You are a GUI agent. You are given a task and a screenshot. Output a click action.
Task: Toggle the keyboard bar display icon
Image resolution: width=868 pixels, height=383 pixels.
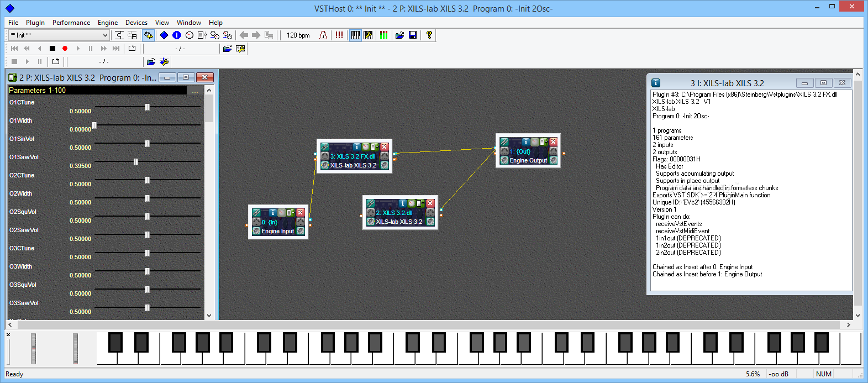356,35
